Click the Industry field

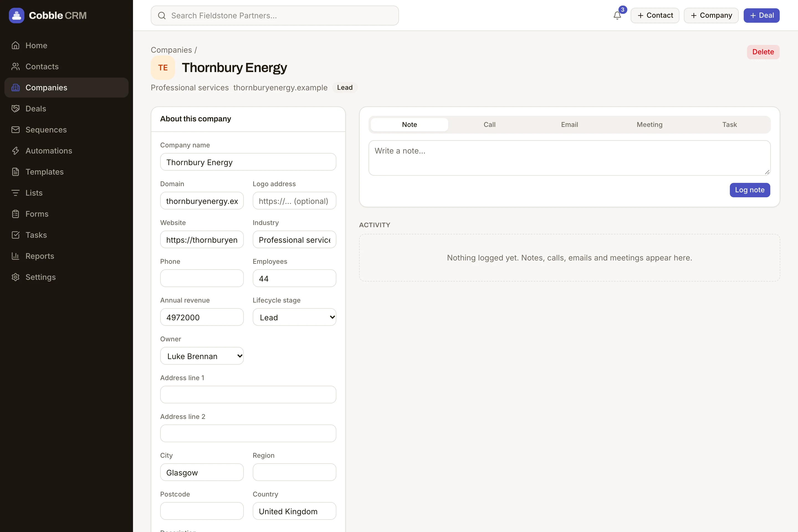(294, 239)
